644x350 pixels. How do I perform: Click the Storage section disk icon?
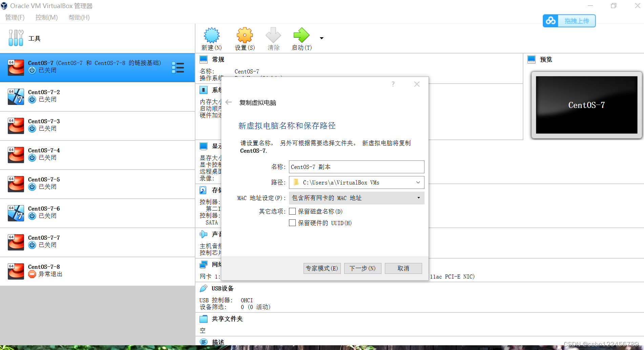pyautogui.click(x=203, y=190)
